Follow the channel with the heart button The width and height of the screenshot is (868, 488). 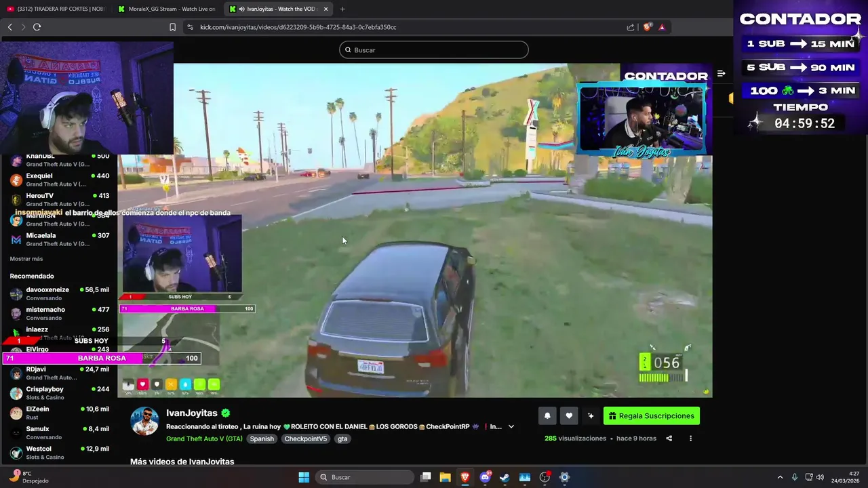[x=569, y=416]
